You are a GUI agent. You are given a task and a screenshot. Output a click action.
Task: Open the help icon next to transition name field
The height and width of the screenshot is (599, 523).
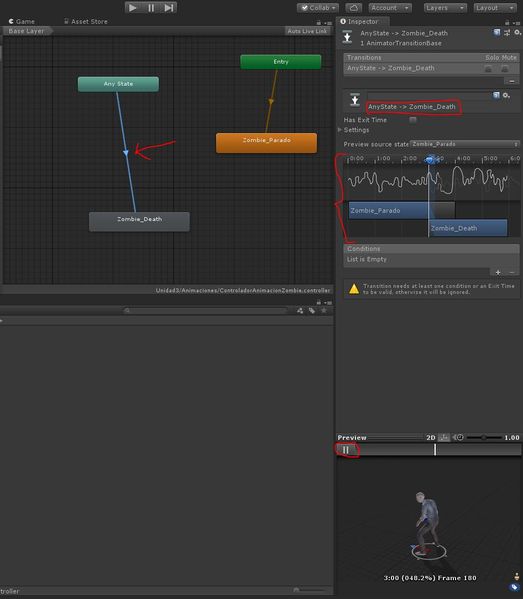496,95
